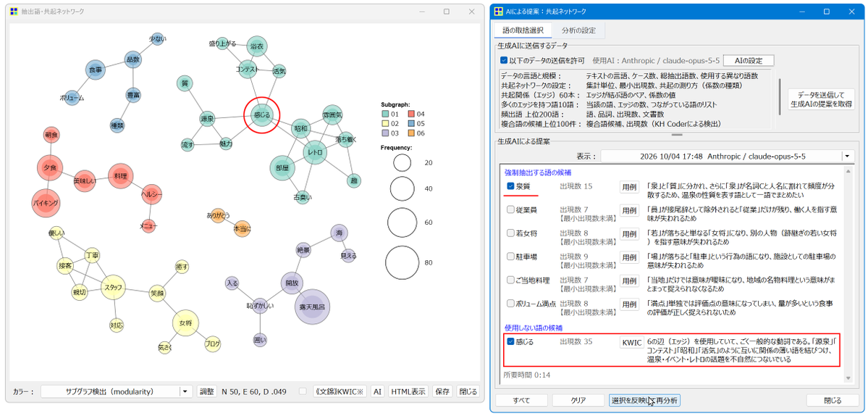The height and width of the screenshot is (416, 868).
Task: Select the スタッフ node
Action: pos(114,287)
